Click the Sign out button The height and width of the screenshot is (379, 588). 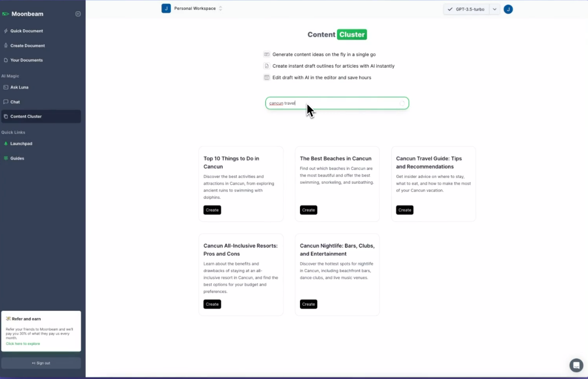pos(41,363)
